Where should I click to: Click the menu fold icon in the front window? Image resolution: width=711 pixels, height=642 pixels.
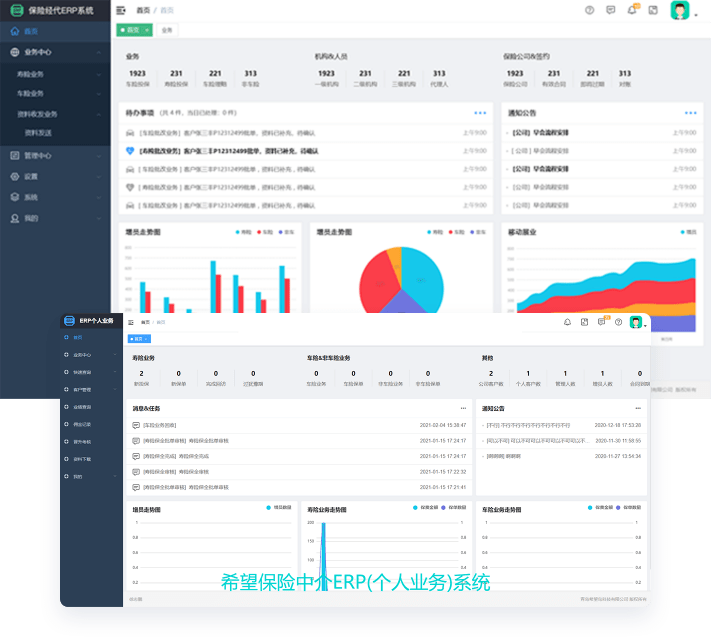pos(131,322)
